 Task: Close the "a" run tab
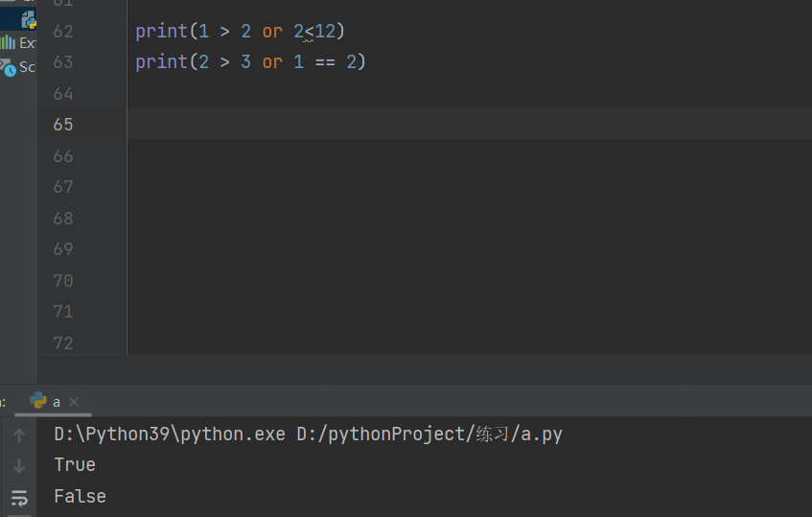(74, 402)
